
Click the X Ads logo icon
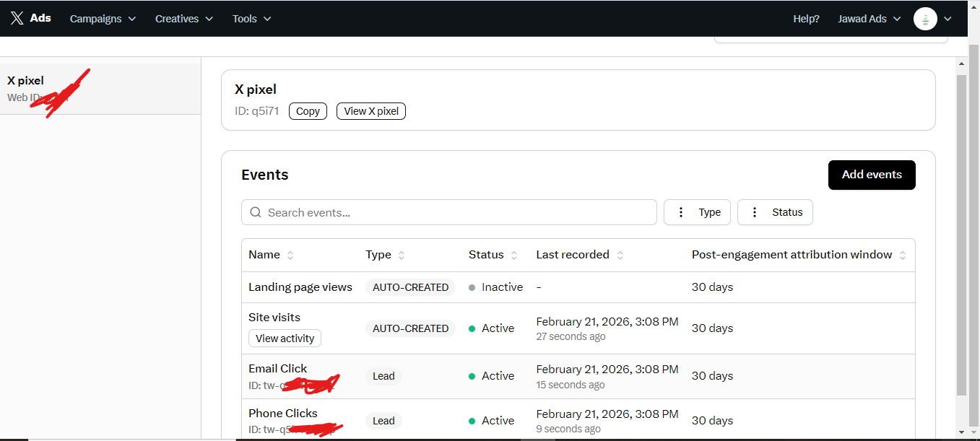click(17, 19)
